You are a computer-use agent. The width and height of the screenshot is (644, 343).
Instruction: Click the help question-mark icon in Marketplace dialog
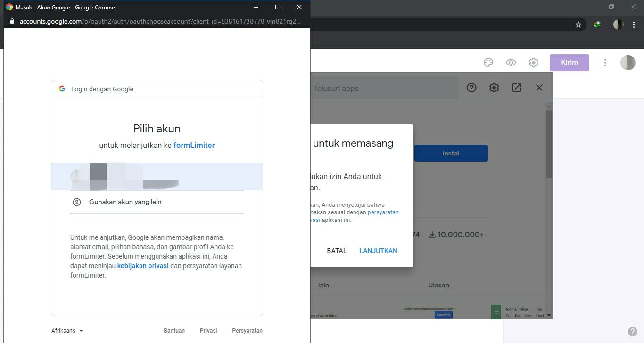471,87
